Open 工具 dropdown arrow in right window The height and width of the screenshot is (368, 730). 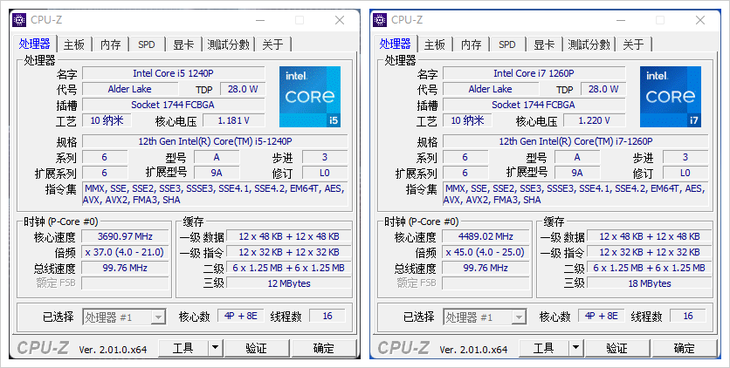pos(576,348)
